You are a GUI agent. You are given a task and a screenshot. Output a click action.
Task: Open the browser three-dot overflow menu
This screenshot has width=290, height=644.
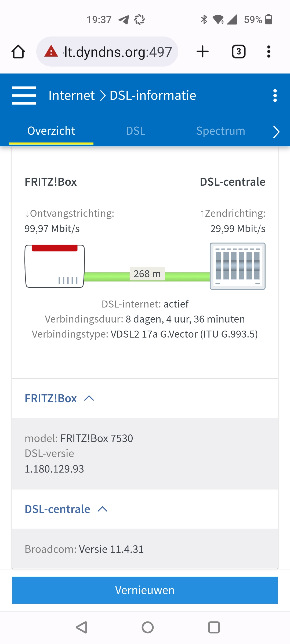point(269,52)
